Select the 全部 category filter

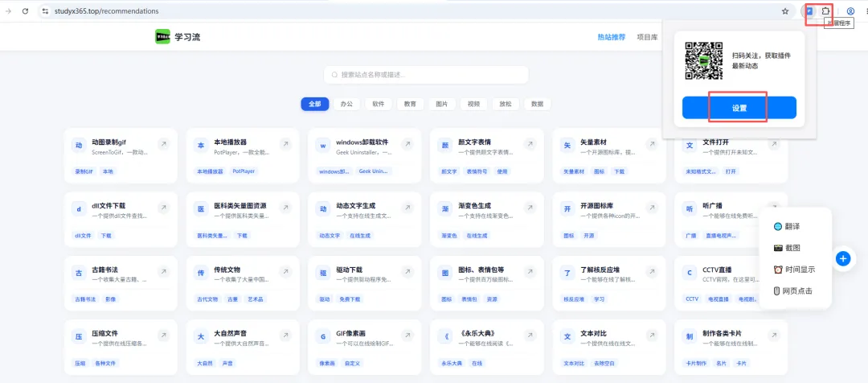(x=315, y=104)
